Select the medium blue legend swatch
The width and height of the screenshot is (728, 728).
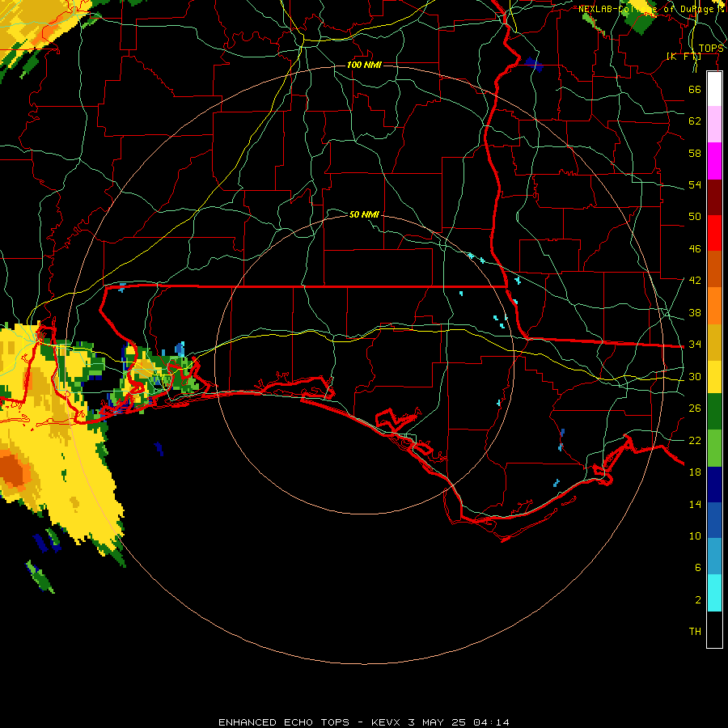[x=714, y=520]
